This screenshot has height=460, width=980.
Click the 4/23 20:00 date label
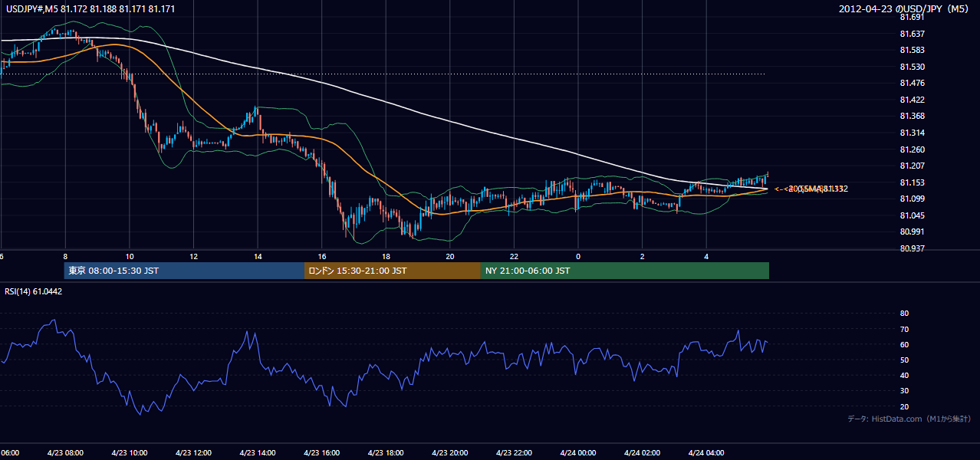point(450,452)
